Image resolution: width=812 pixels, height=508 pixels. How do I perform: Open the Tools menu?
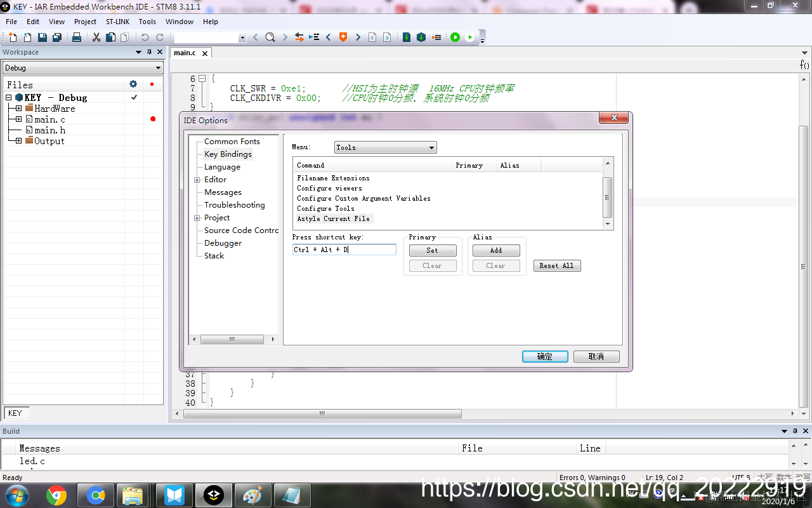[147, 22]
